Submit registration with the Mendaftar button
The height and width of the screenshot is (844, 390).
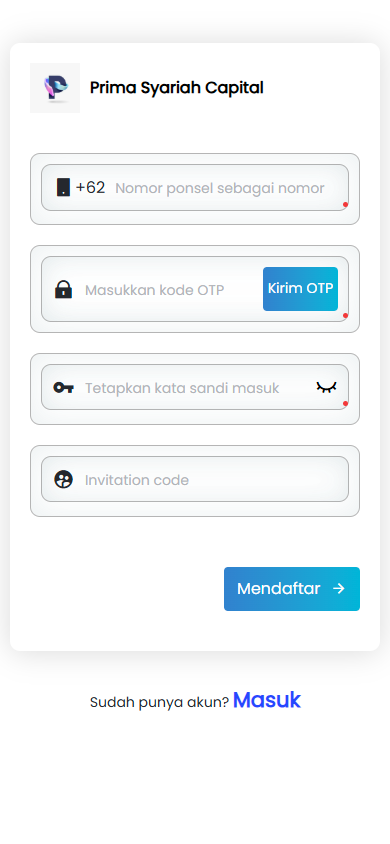tap(292, 589)
